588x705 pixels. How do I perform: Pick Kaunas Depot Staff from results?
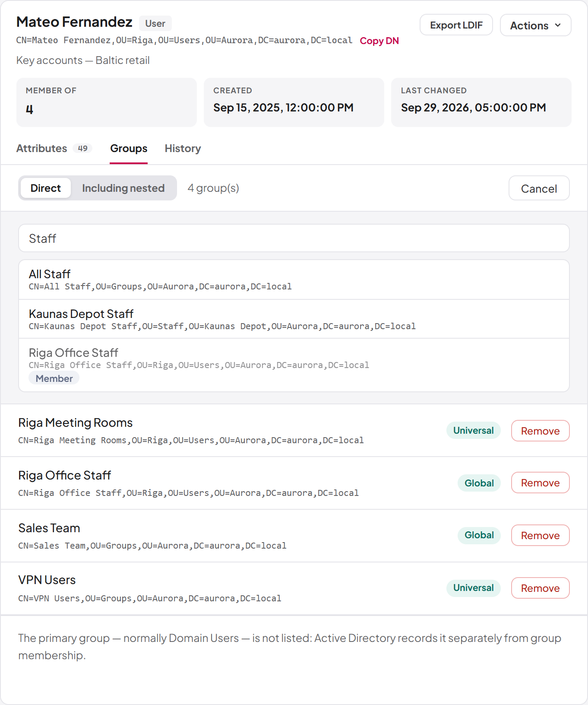coord(294,319)
